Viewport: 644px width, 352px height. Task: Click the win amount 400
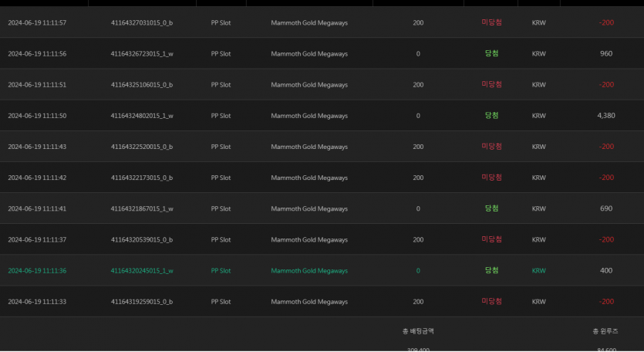coord(606,271)
